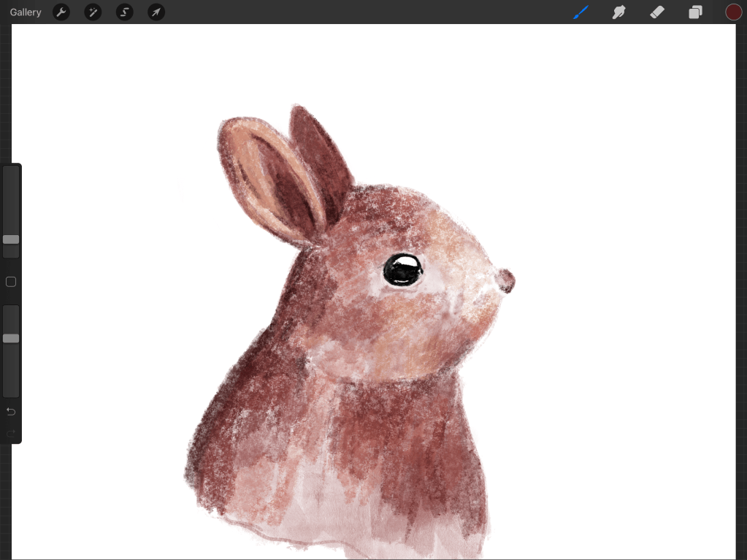The image size is (747, 560).
Task: Return to the Gallery
Action: pos(26,12)
